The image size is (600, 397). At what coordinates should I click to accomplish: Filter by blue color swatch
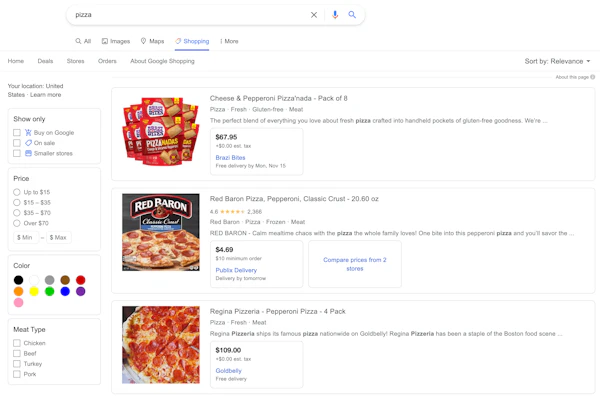65,291
